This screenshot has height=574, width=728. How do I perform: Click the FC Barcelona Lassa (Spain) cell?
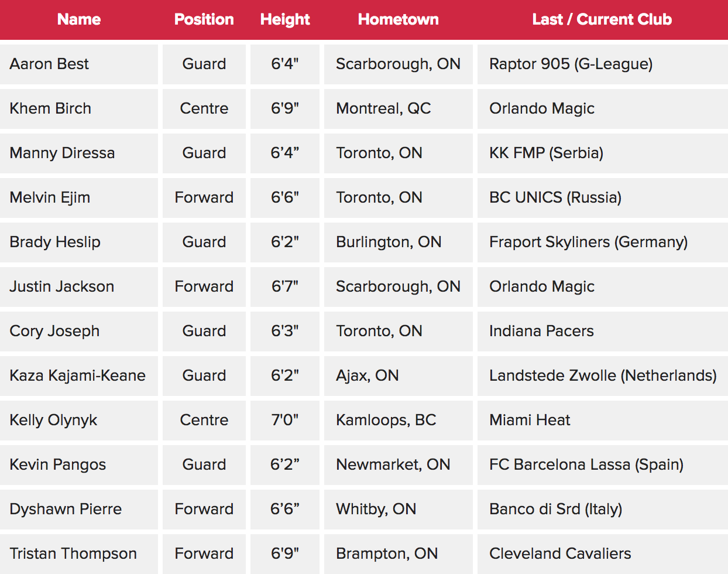(603, 465)
